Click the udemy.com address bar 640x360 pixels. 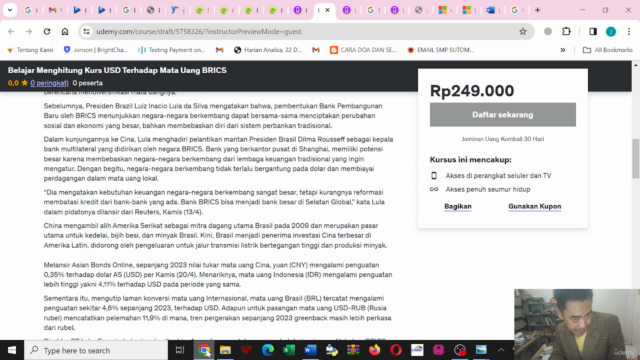coord(302,31)
